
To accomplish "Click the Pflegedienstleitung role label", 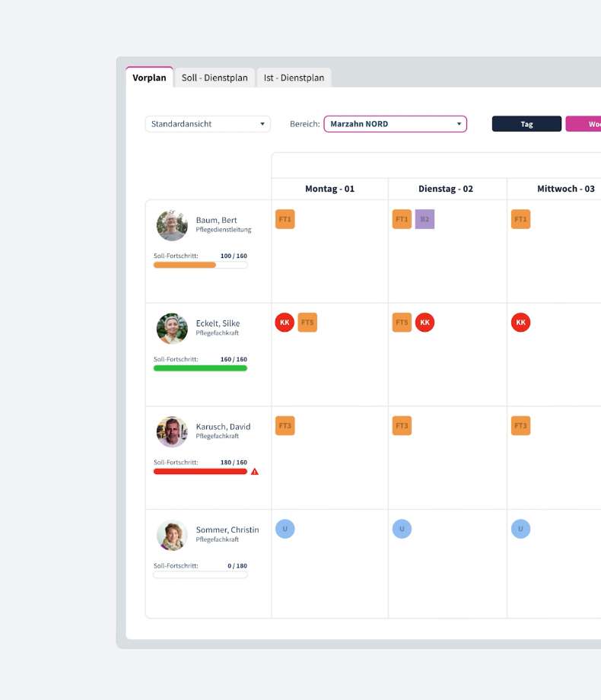I will click(x=223, y=230).
